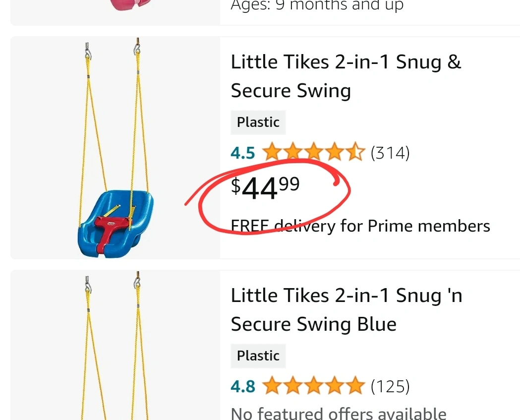
Task: Select the Plastic tag on the Snug & Secure Swing
Action: (258, 122)
